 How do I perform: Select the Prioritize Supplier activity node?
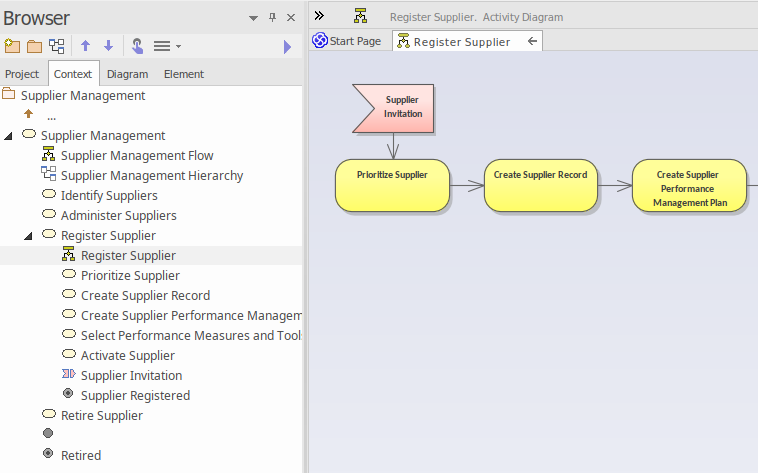392,185
